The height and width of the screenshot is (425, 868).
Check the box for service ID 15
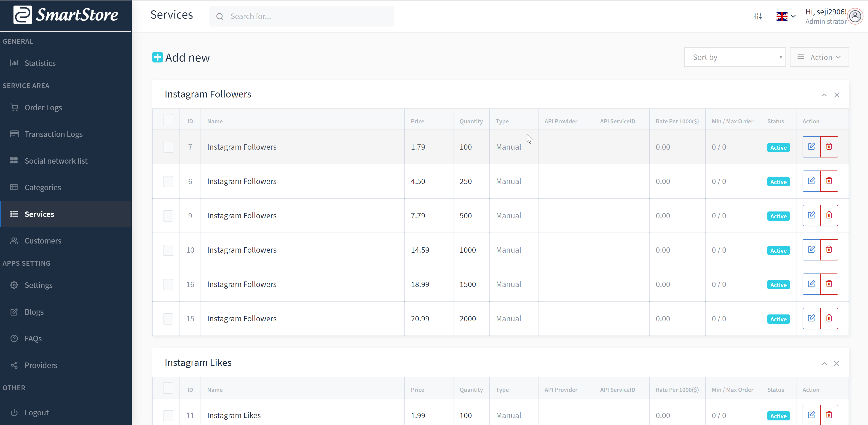click(168, 319)
